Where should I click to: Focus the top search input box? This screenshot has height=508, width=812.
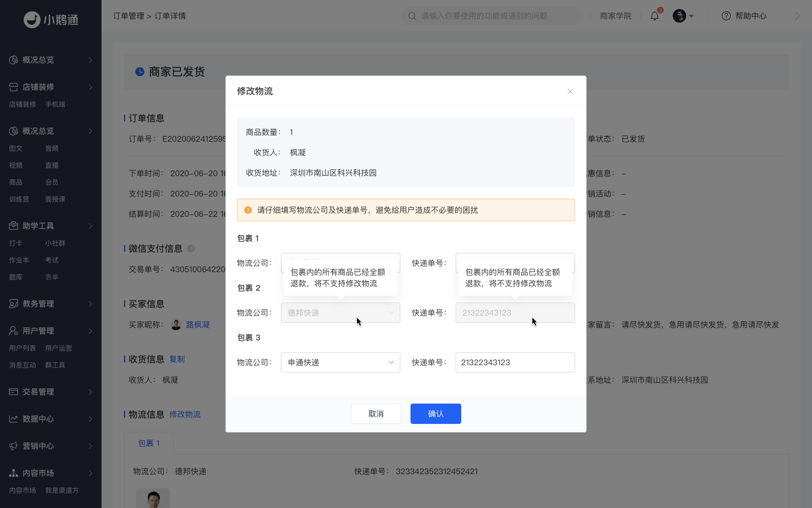point(491,16)
